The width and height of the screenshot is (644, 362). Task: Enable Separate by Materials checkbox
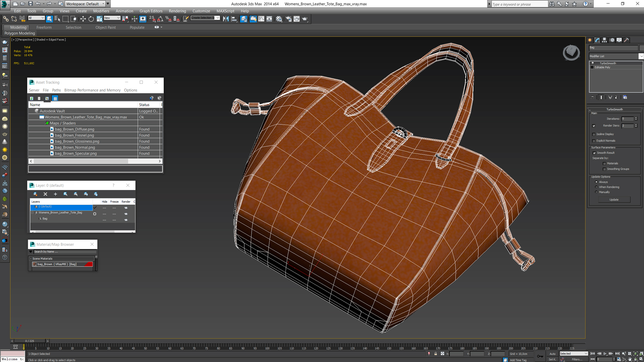click(604, 164)
